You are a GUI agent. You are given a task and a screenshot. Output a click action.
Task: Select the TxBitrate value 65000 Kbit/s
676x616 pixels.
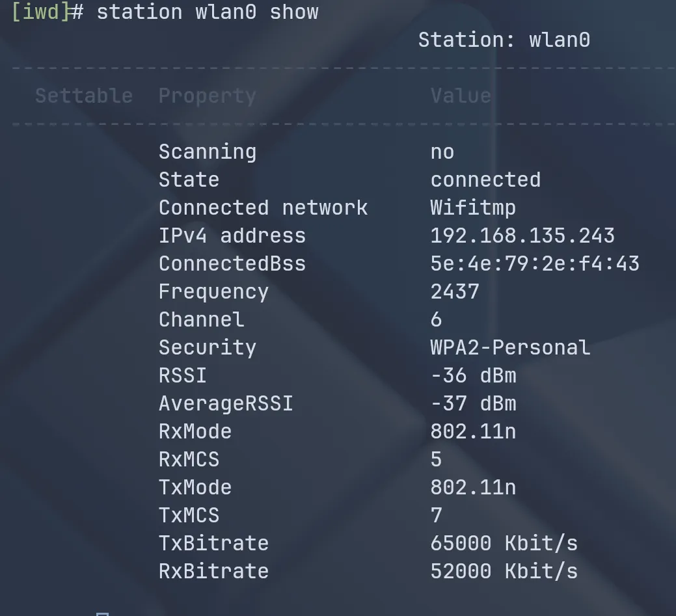coord(504,543)
